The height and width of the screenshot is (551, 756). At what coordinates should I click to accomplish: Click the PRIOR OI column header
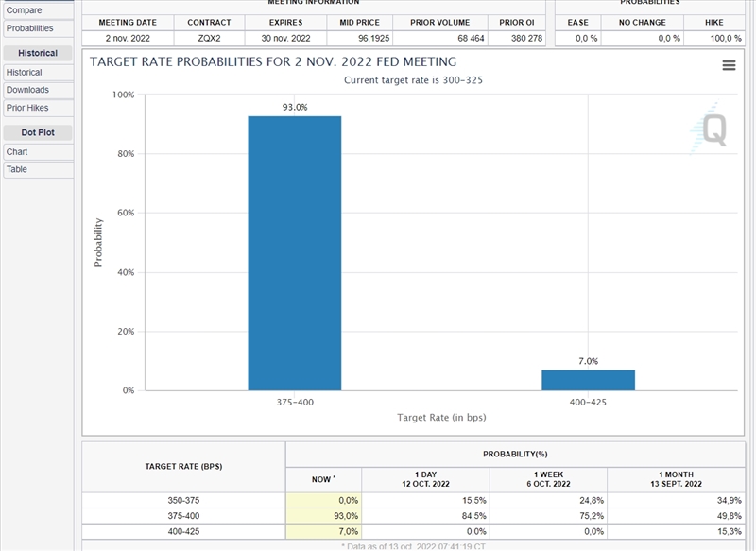click(x=516, y=22)
